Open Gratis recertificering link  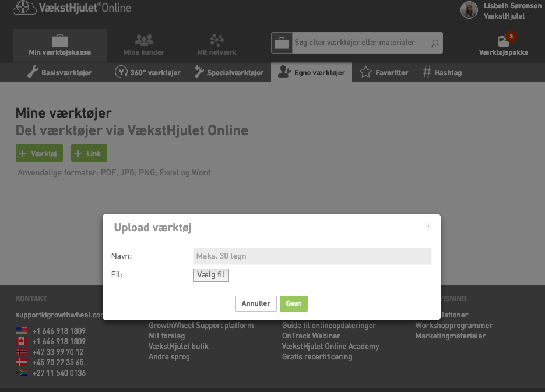(x=317, y=356)
